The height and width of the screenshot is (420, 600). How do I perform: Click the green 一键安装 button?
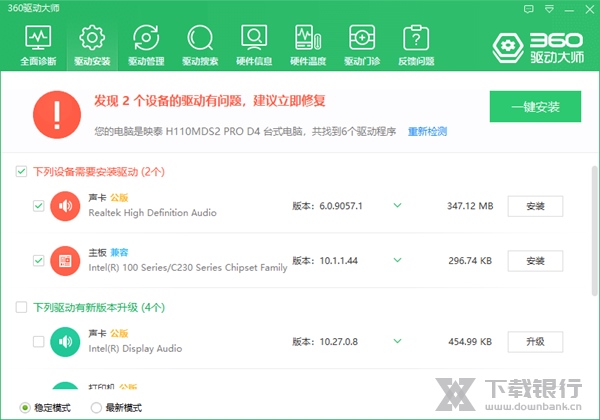pos(535,107)
